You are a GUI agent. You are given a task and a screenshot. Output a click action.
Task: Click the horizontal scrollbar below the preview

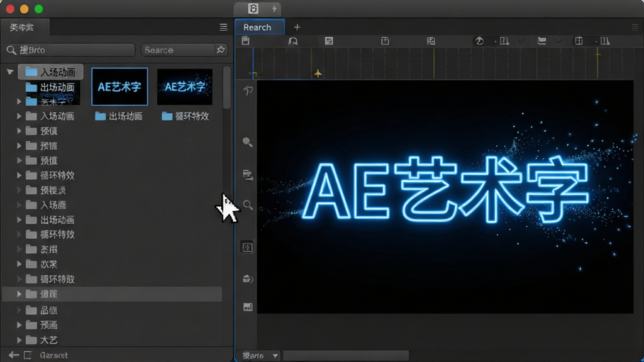346,356
